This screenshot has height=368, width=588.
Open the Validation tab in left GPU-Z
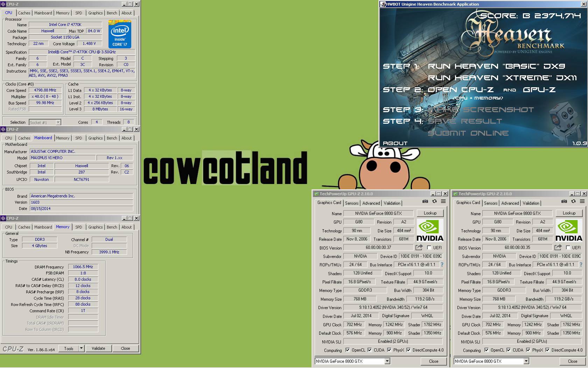(392, 203)
